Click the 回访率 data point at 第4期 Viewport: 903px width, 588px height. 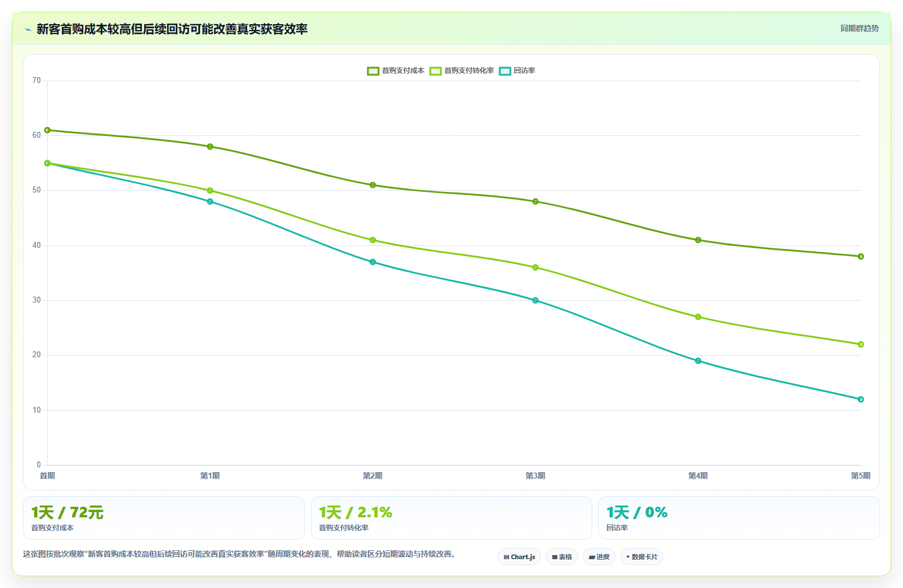(698, 361)
